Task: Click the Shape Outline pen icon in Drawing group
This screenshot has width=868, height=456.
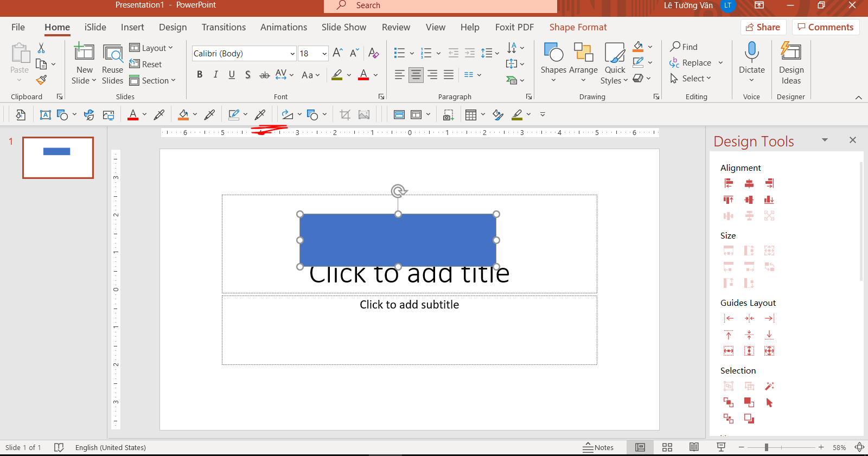Action: pos(639,62)
